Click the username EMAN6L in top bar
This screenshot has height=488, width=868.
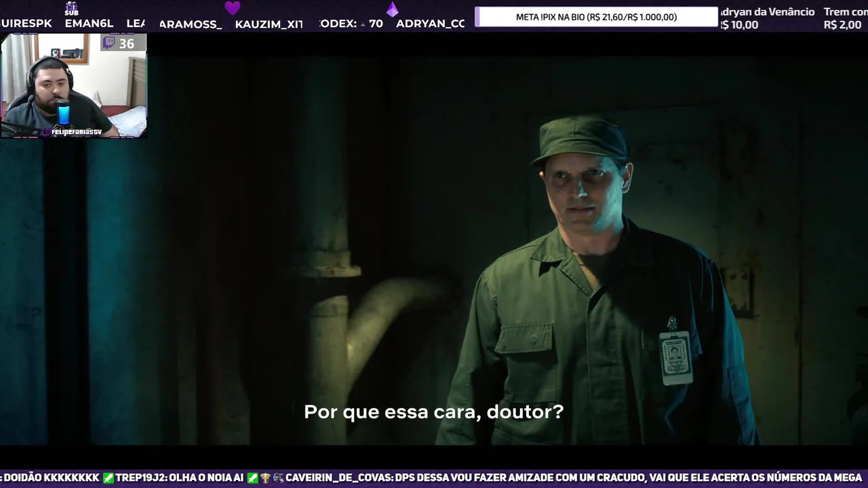(89, 23)
